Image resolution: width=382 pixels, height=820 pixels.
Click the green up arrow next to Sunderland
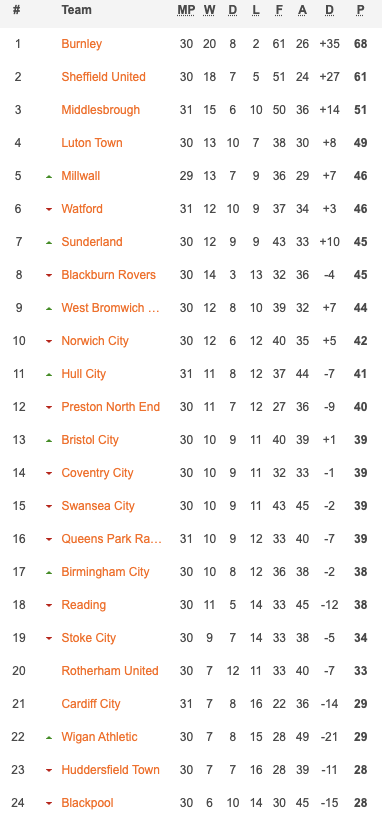(49, 243)
